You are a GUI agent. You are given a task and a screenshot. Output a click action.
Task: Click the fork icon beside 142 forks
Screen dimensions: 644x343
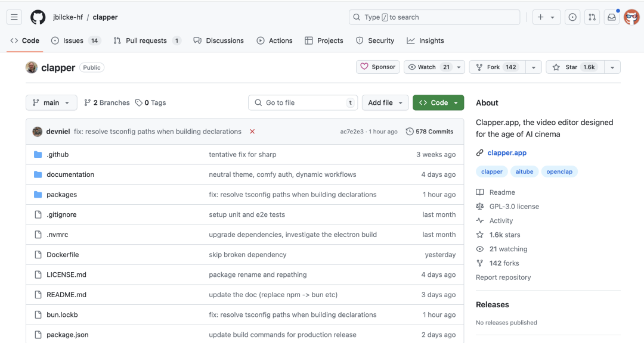(479, 263)
